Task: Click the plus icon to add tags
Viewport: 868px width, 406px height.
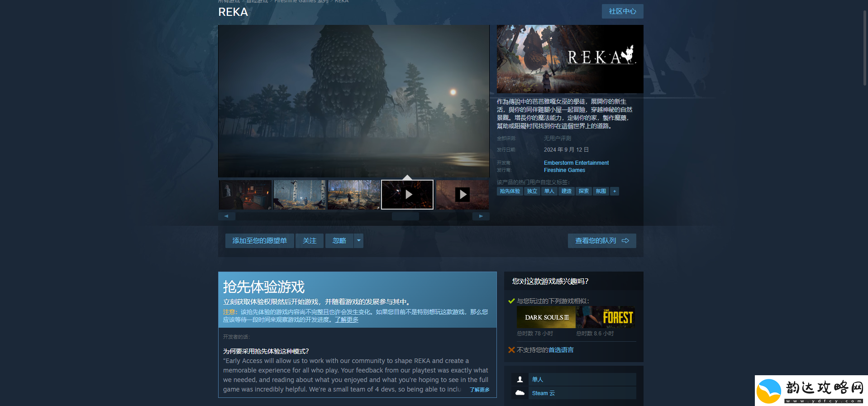Action: click(x=615, y=191)
